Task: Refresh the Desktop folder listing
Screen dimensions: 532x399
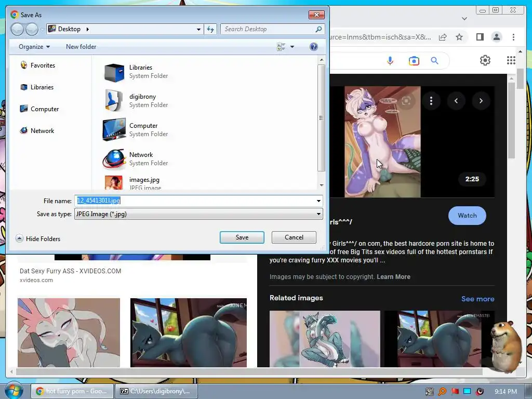Action: [210, 29]
